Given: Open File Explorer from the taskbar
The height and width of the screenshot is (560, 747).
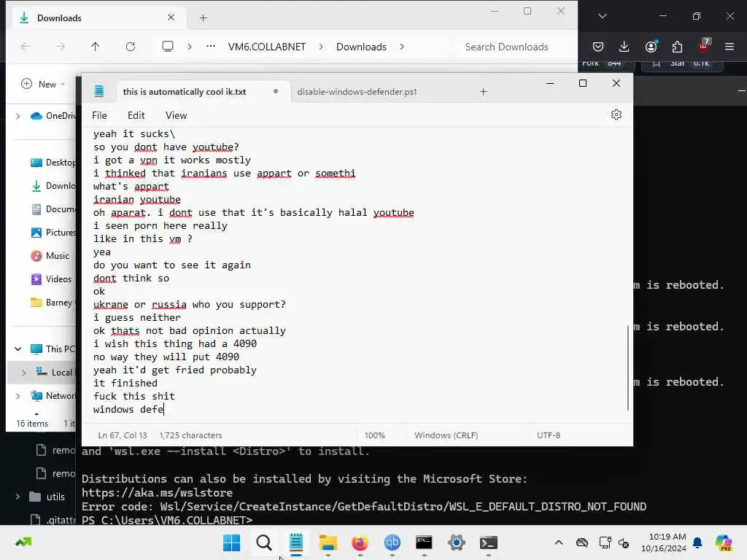Looking at the screenshot, I should point(328,542).
